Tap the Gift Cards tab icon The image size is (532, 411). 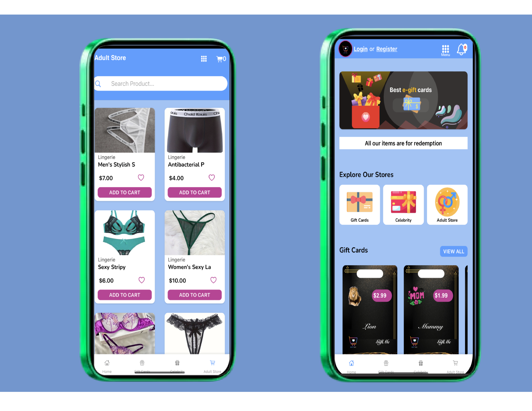142,363
